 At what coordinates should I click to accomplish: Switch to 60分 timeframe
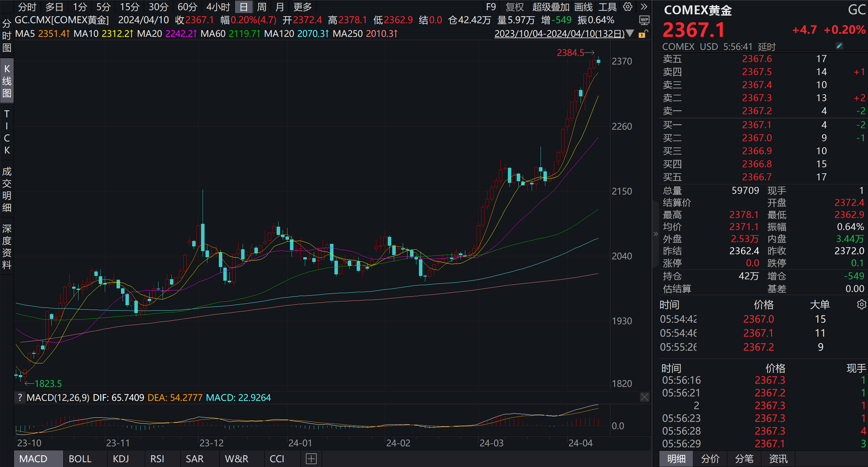[187, 7]
